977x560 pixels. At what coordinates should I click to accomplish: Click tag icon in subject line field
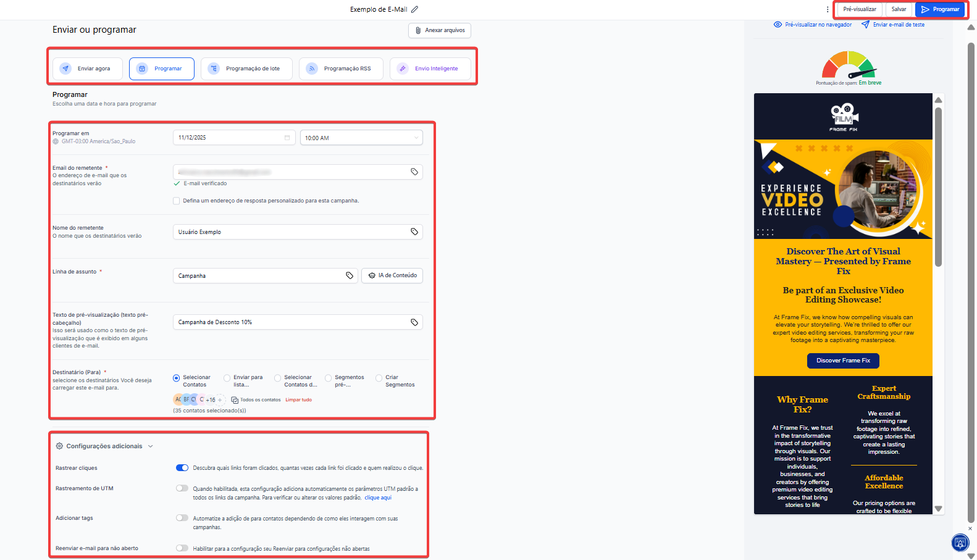(x=350, y=275)
